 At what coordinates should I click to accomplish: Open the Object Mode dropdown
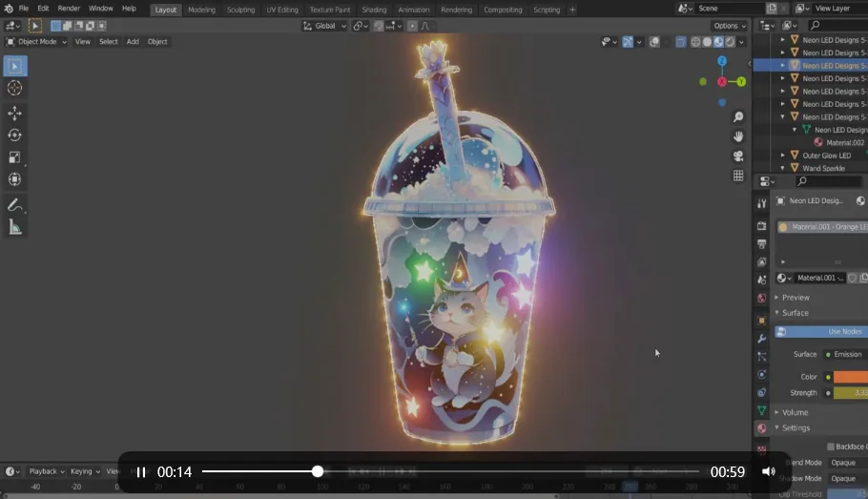pos(36,42)
